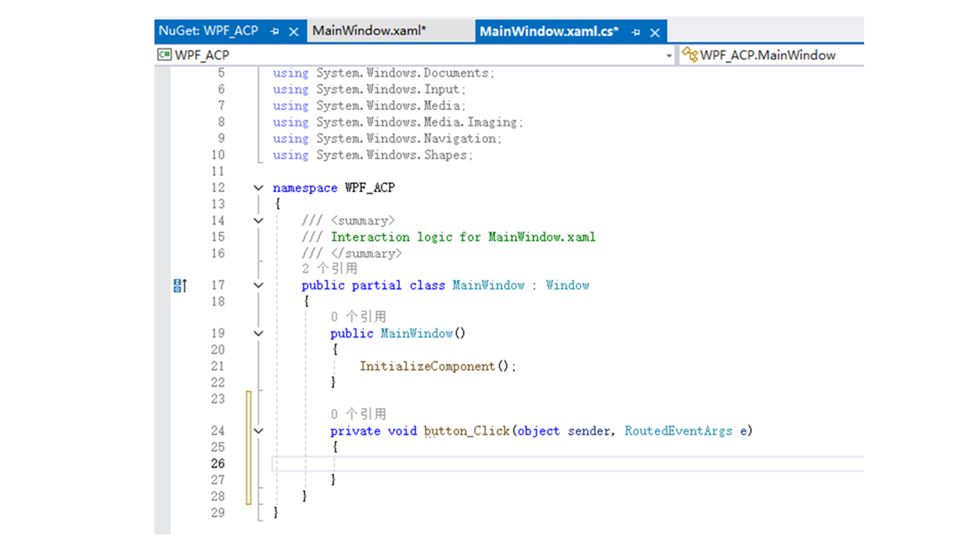Screen dimensions: 980x551
Task: Collapse the summary comment region
Action: point(258,220)
